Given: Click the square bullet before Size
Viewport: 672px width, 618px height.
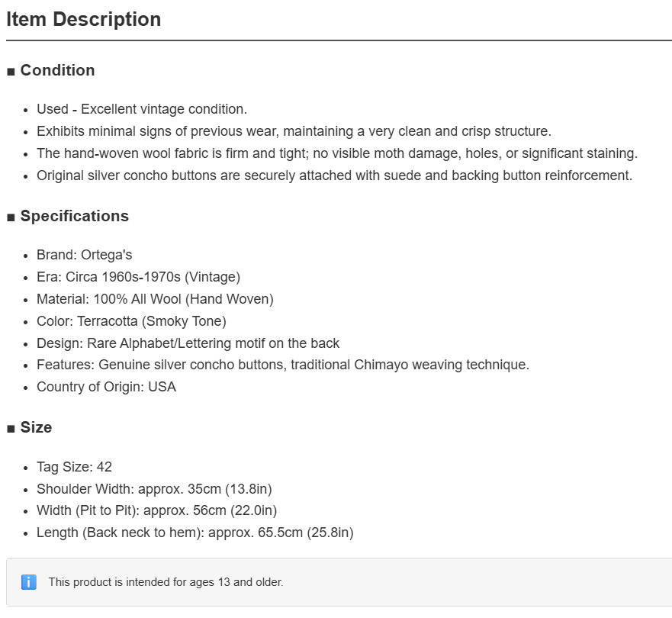Looking at the screenshot, I should pyautogui.click(x=11, y=429).
